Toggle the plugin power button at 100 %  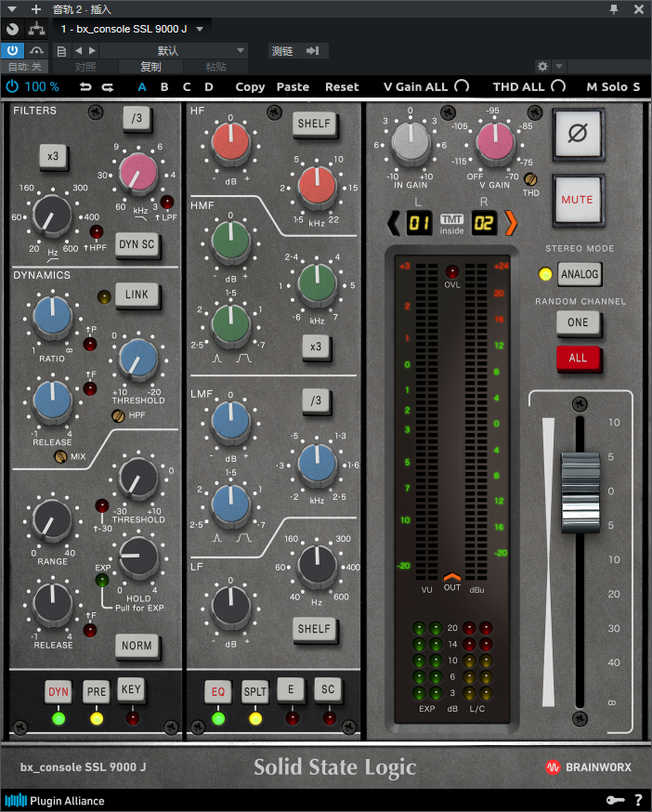click(12, 86)
